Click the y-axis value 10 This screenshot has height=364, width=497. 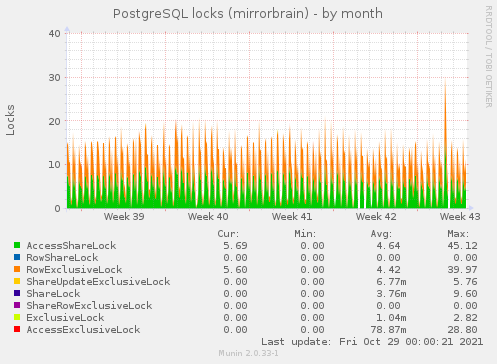(x=55, y=165)
